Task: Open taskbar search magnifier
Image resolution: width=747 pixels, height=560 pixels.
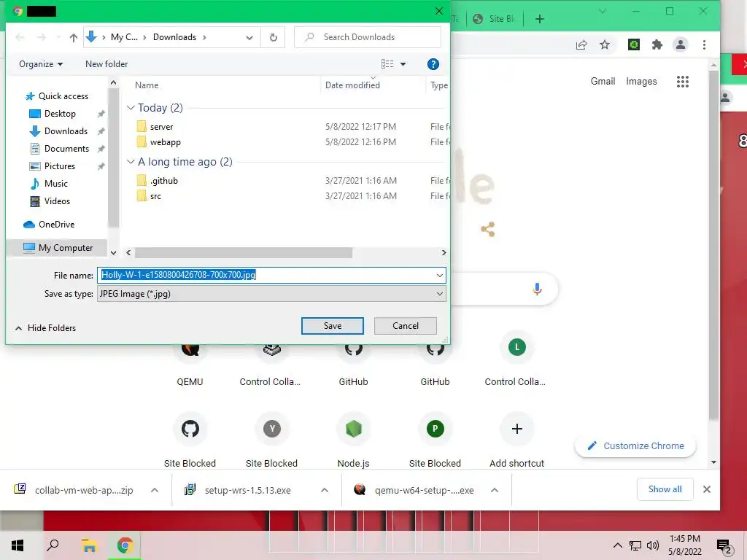Action: tap(53, 545)
